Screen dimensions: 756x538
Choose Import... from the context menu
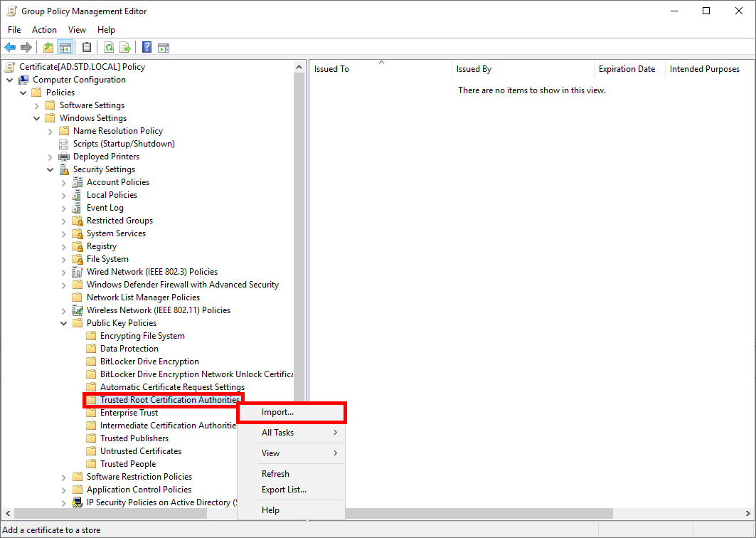tap(277, 412)
